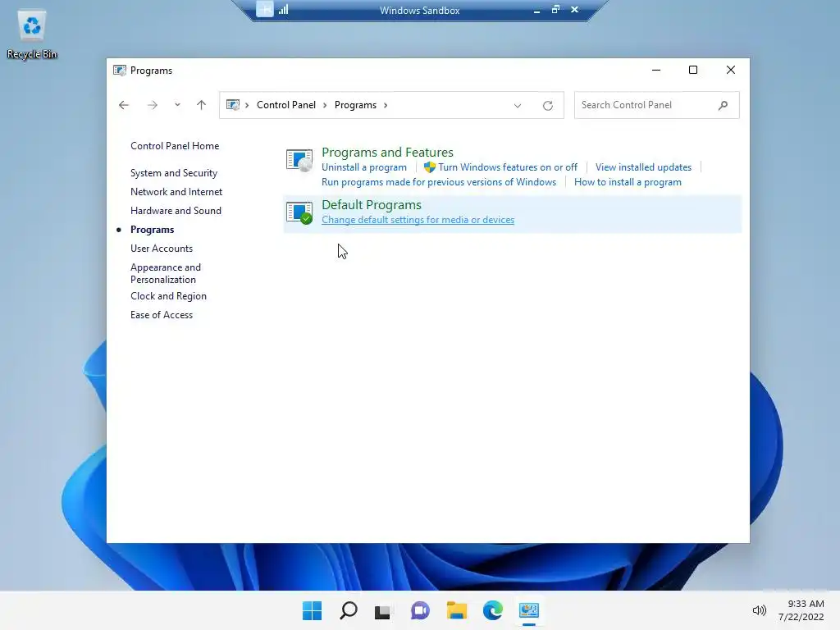Image resolution: width=840 pixels, height=630 pixels.
Task: Click the Control Panel icon in address bar
Action: tap(232, 105)
